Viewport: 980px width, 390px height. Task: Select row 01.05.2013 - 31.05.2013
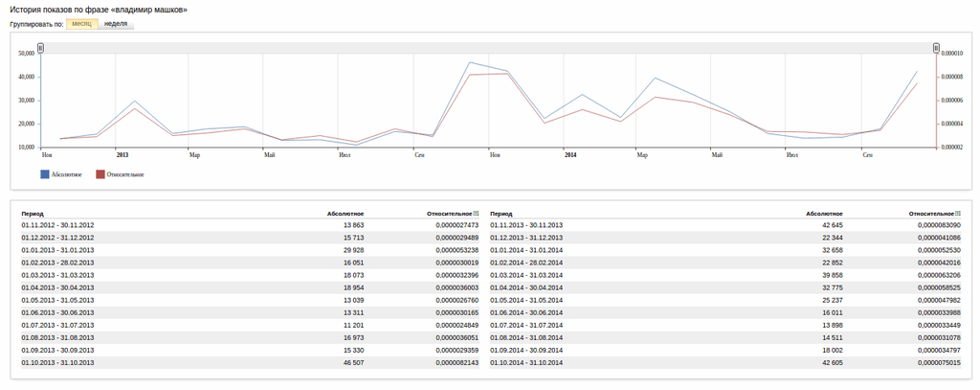click(x=250, y=300)
